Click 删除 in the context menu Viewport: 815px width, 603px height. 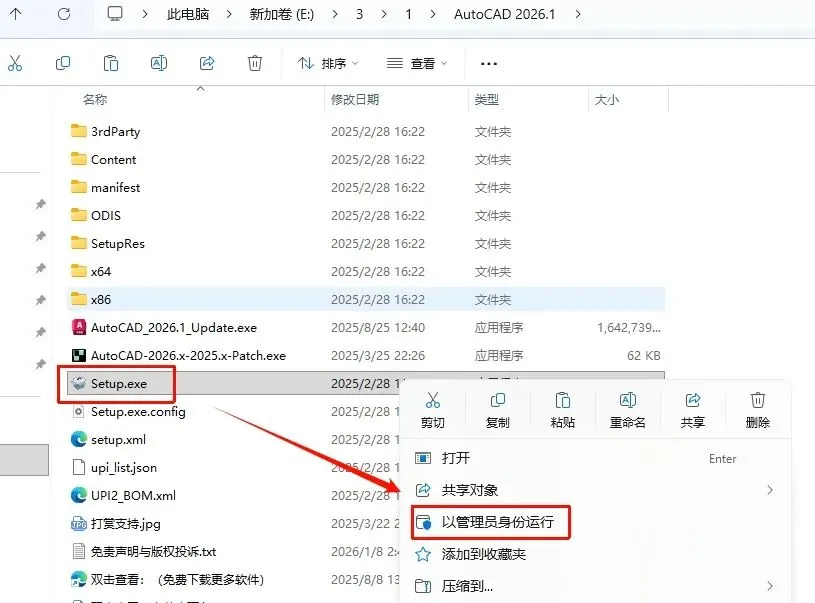coord(758,410)
